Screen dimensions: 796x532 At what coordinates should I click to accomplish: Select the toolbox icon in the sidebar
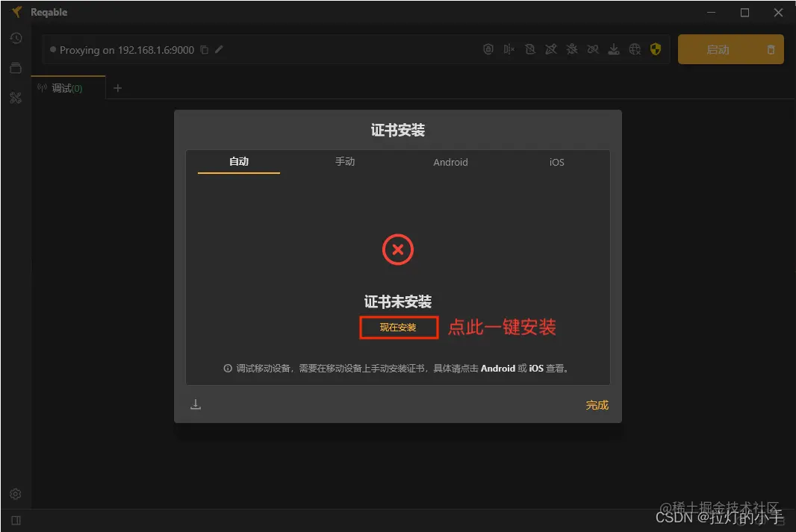pyautogui.click(x=16, y=97)
